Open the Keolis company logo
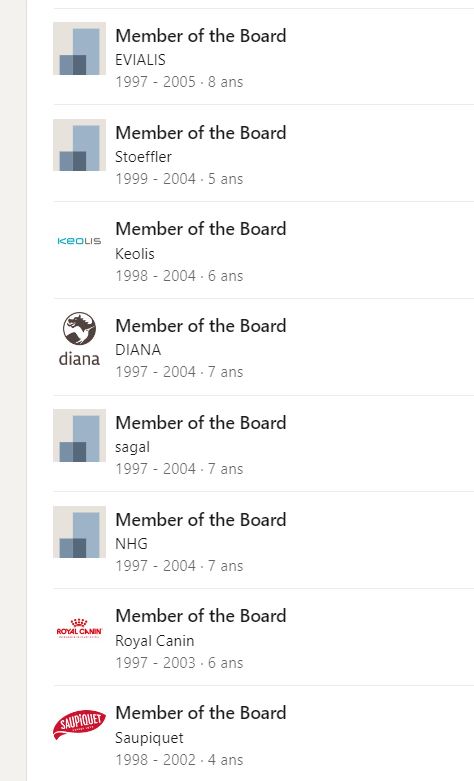The width and height of the screenshot is (474, 781). coord(79,242)
